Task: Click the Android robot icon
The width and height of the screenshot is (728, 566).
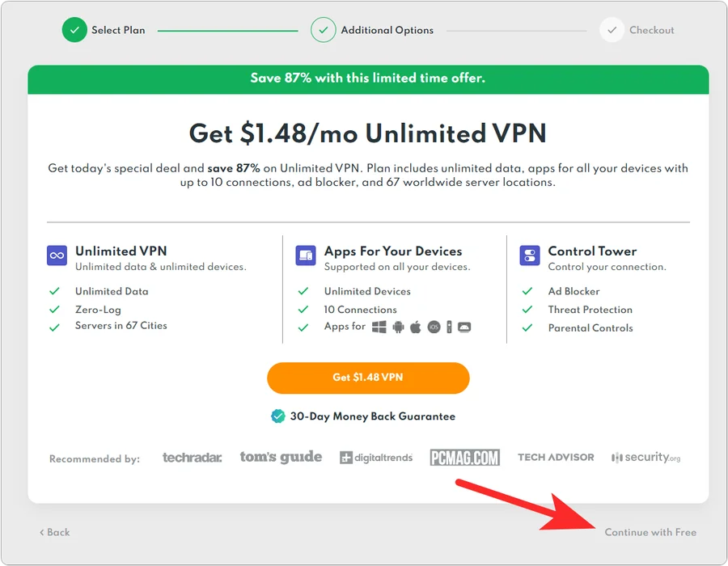Action: [x=398, y=327]
